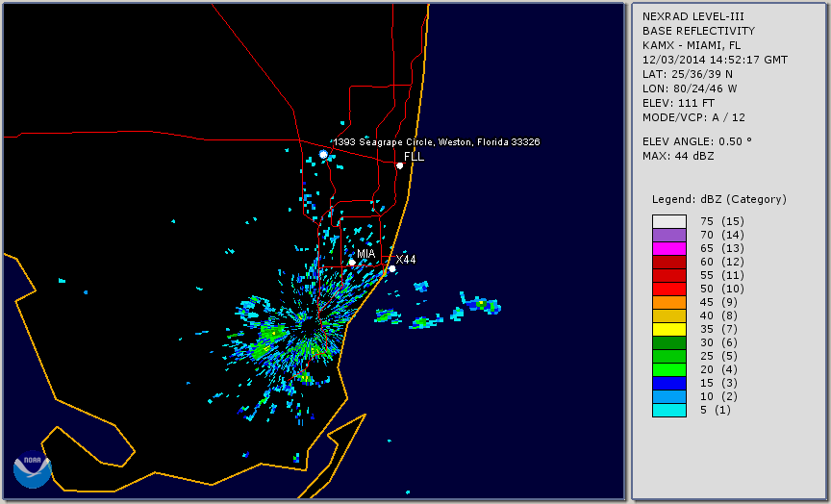Click the 75 (15) legend value
Viewport: 831px width, 504px height.
point(721,221)
